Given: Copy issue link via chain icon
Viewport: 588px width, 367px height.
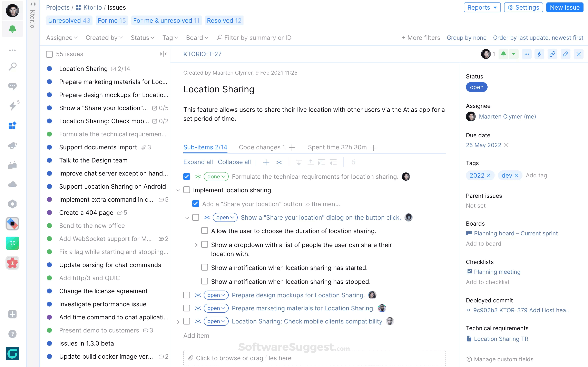Looking at the screenshot, I should (x=552, y=54).
